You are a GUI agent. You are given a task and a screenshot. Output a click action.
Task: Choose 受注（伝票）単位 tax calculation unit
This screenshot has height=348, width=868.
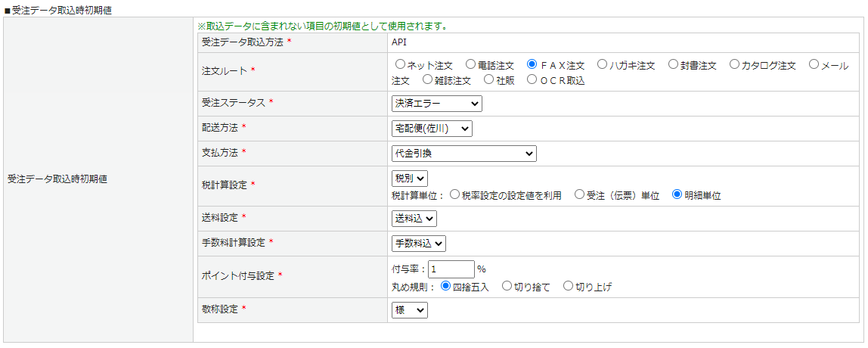coord(580,194)
